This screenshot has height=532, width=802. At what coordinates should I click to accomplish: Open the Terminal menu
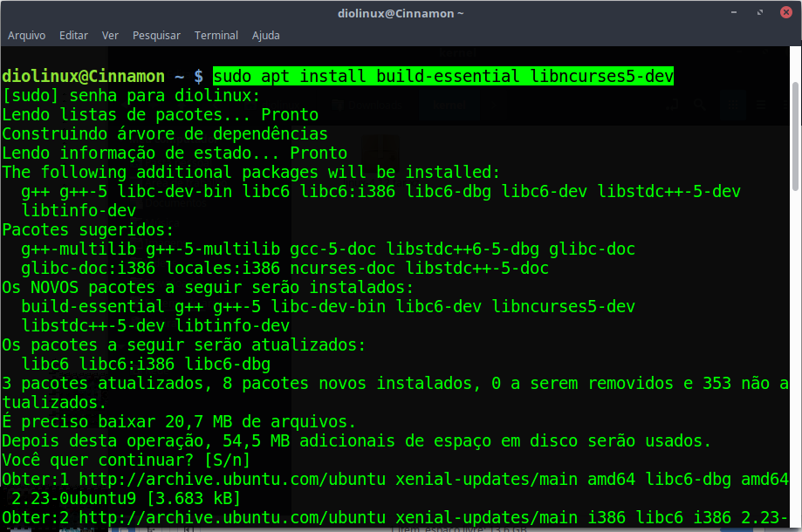[x=216, y=35]
